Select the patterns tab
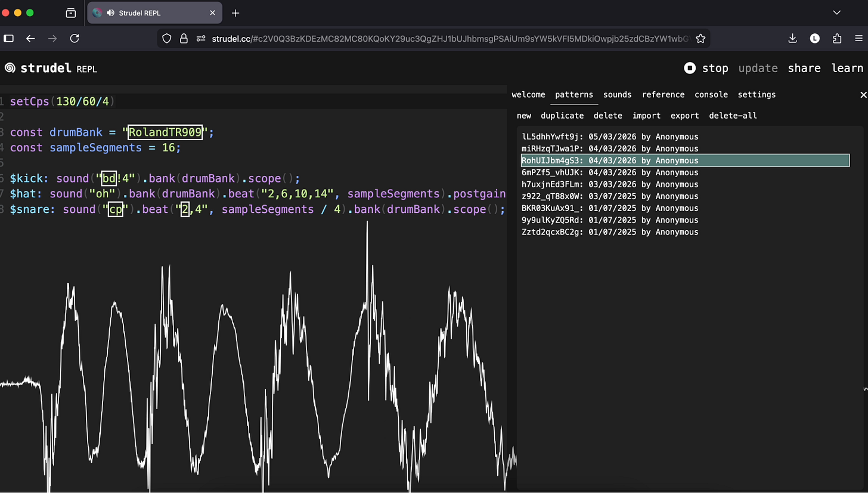868x493 pixels. (x=574, y=94)
